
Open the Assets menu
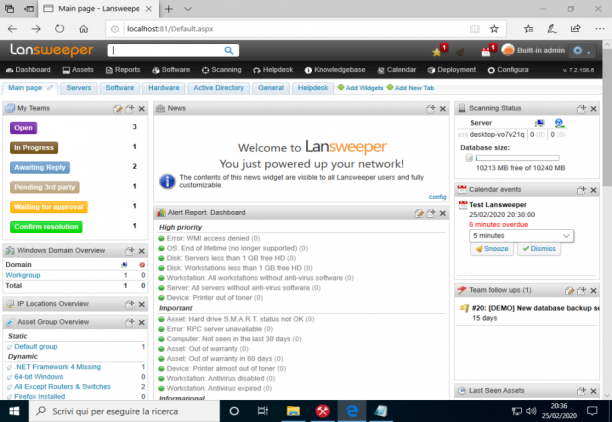(x=78, y=70)
